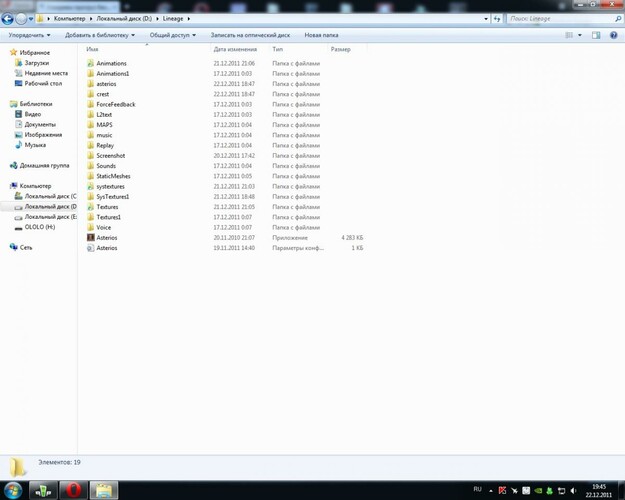The image size is (625, 500).
Task: Select the L2text folder icon
Action: point(90,114)
